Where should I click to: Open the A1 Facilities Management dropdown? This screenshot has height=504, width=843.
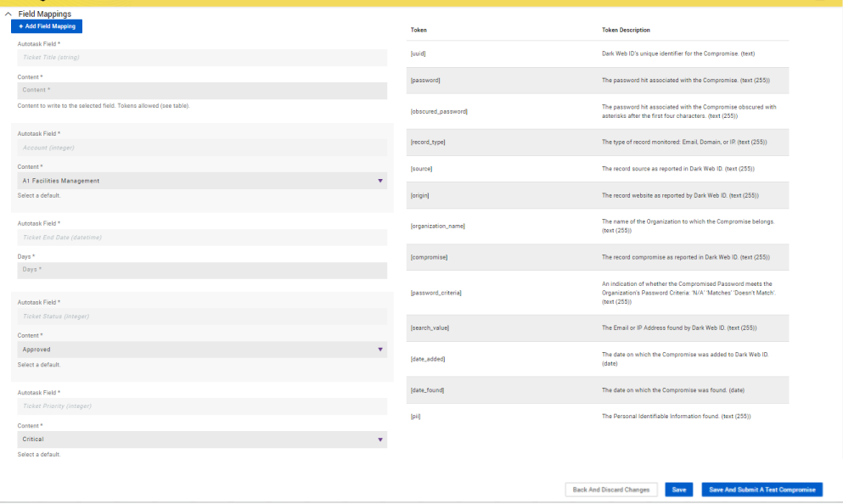(x=202, y=181)
